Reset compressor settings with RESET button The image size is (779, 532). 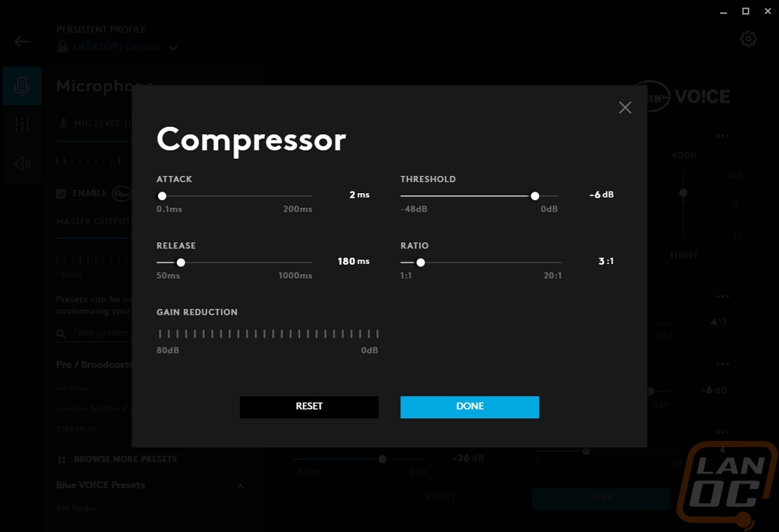[309, 407]
